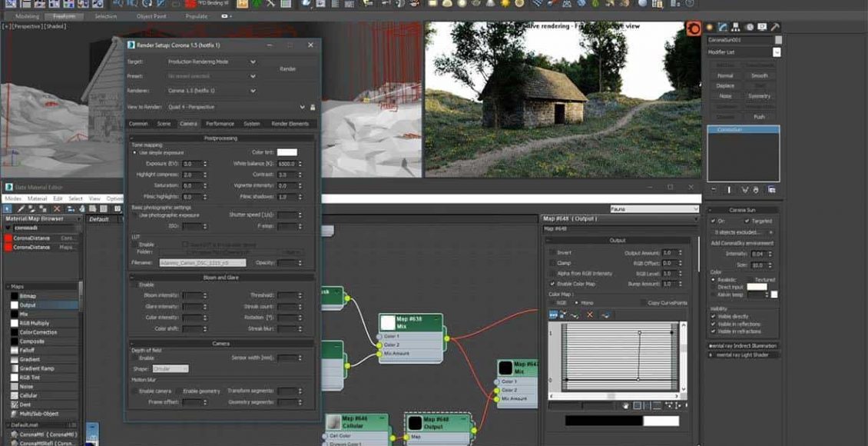Select the pan hand tool below curve graph

626,405
